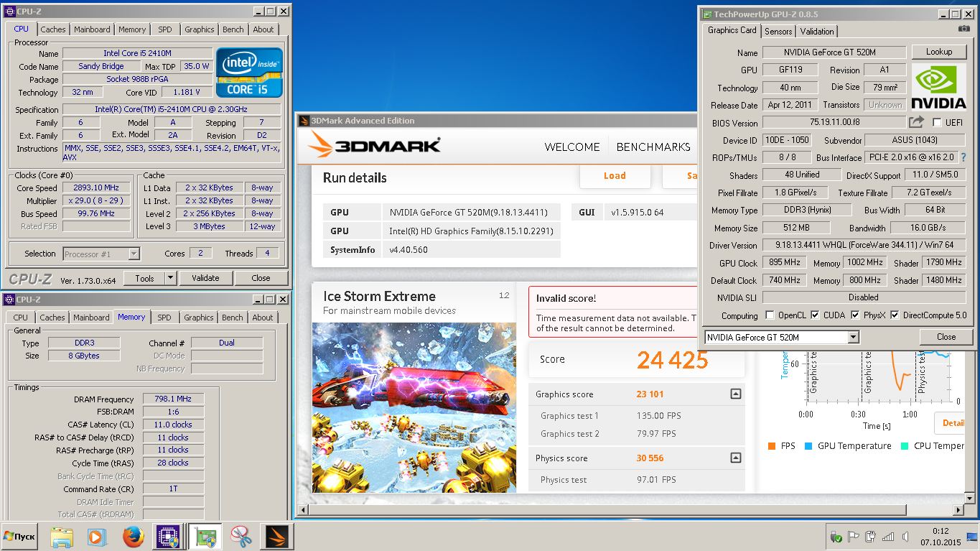
Task: Click GPU-Z title bar app icon
Action: 706,14
